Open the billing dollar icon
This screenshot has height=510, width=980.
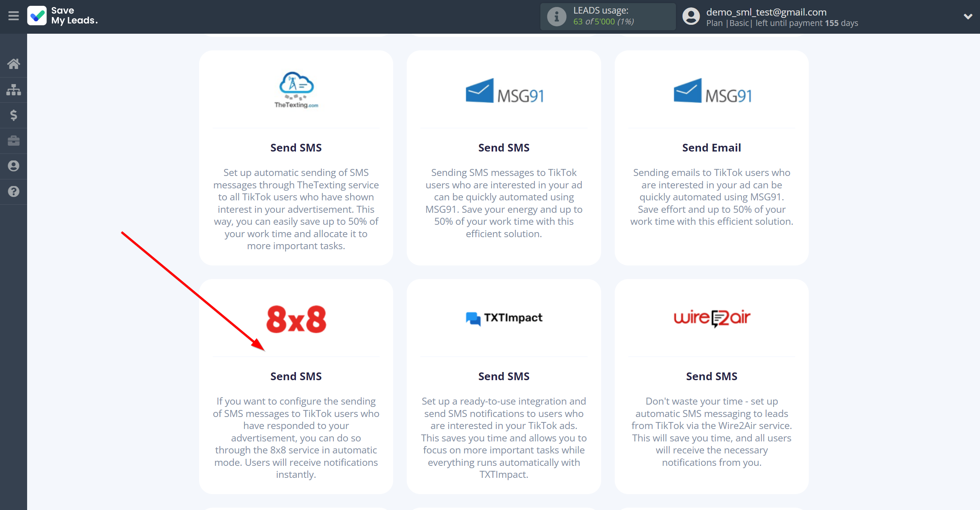pos(14,115)
